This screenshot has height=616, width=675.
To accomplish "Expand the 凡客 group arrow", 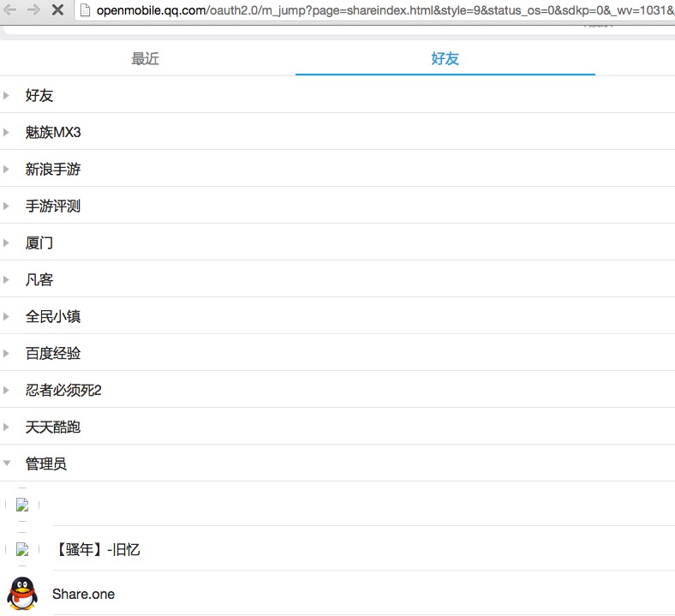I will (x=6, y=280).
